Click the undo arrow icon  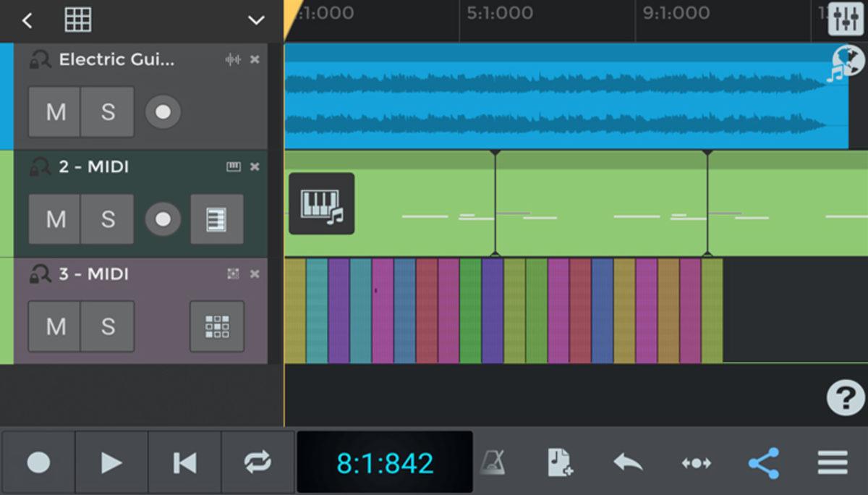[x=626, y=462]
